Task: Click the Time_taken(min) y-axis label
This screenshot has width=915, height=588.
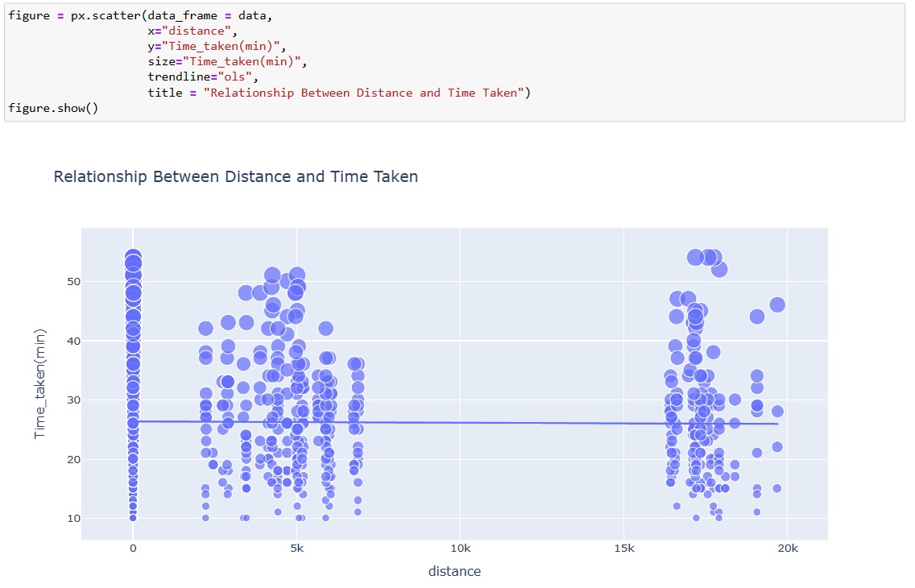Action: tap(40, 383)
